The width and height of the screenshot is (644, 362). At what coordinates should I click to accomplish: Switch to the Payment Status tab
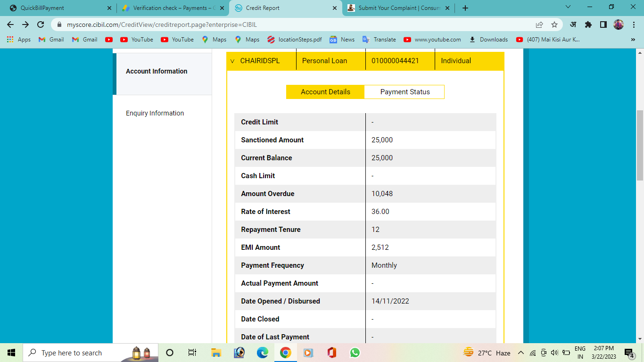405,92
